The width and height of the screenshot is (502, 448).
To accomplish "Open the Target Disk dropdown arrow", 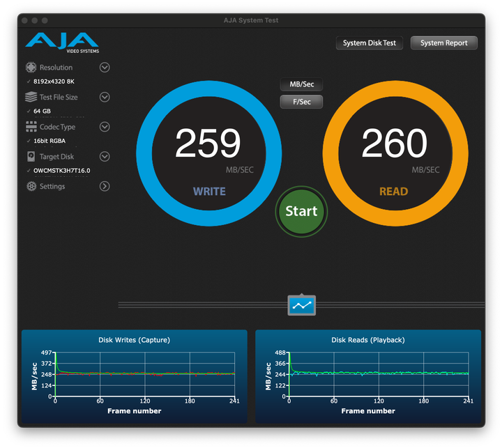I will coord(105,157).
